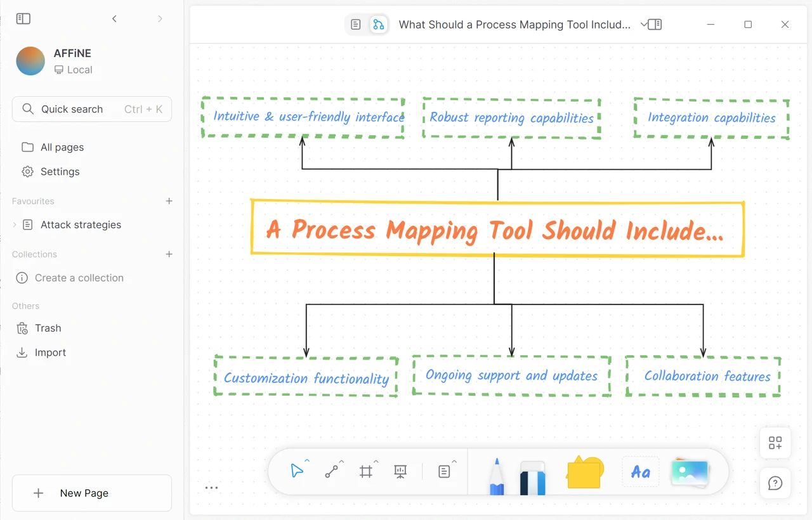Viewport: 812px width, 520px height.
Task: Click Create a collection
Action: 79,278
